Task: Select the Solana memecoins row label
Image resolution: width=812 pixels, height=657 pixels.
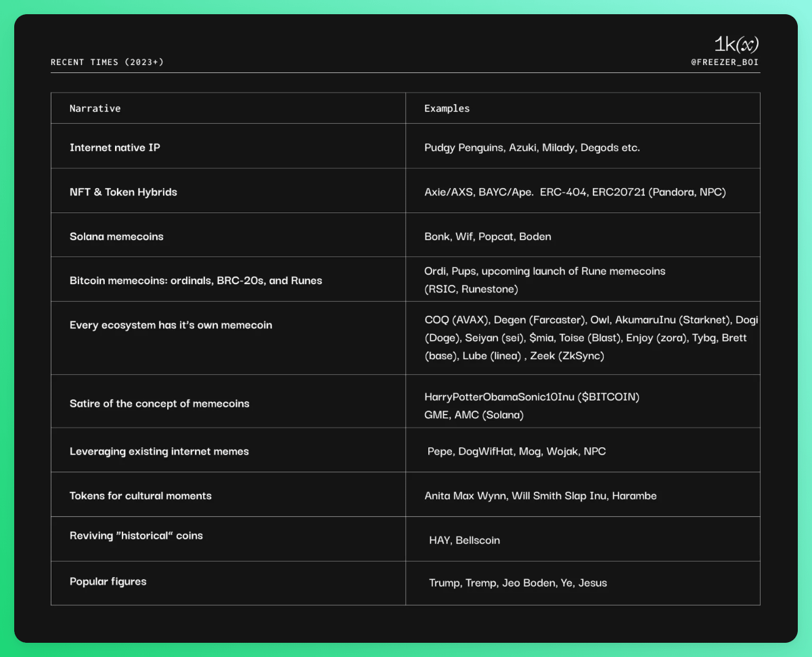Action: pyautogui.click(x=116, y=236)
